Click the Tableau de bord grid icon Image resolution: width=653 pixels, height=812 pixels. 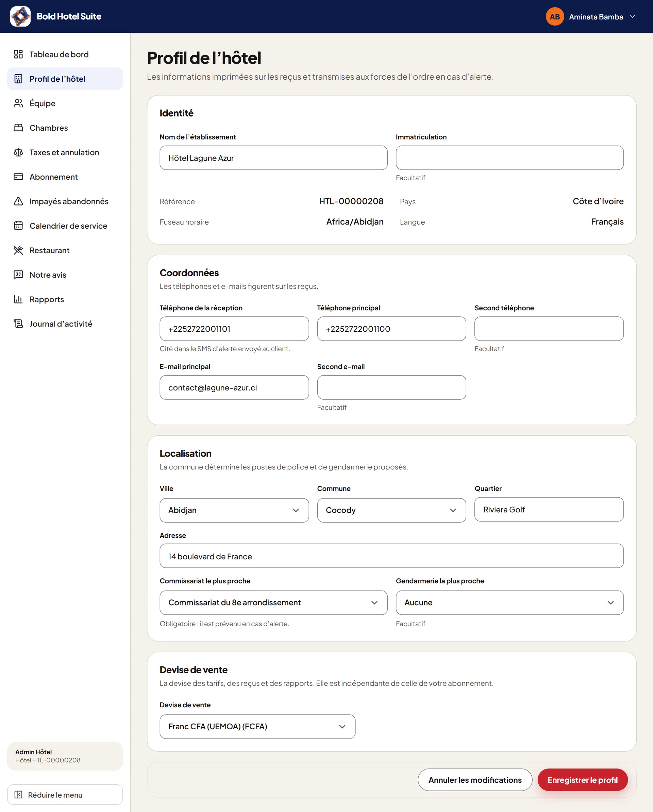click(18, 54)
